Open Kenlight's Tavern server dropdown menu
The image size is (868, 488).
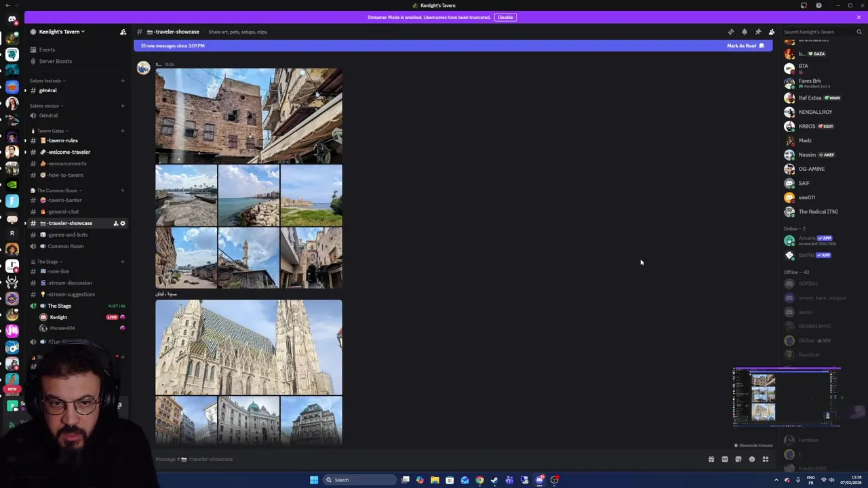[62, 32]
